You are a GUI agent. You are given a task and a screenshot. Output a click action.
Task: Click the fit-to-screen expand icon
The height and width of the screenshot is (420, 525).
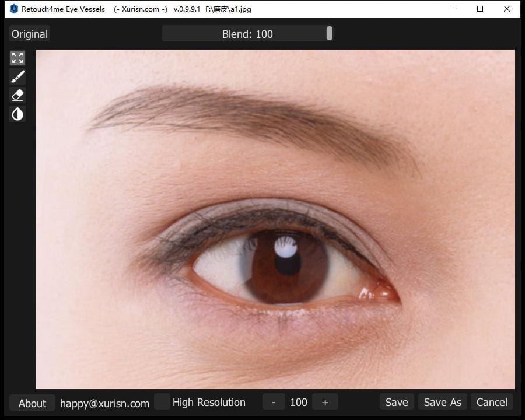[x=17, y=58]
